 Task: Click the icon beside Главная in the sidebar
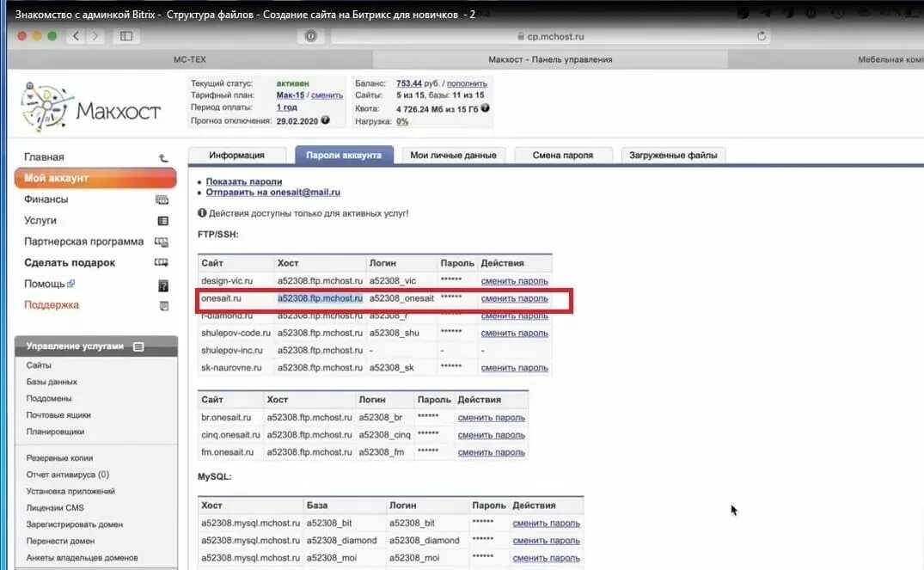(x=163, y=157)
